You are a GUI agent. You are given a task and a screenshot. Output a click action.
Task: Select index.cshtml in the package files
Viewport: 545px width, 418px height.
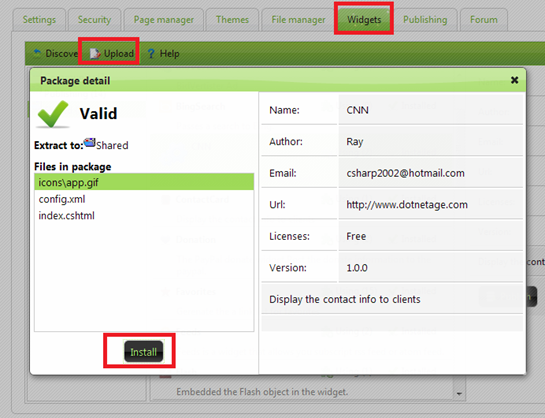tap(144, 216)
